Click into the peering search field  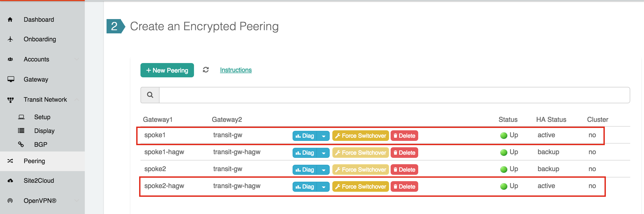click(394, 95)
